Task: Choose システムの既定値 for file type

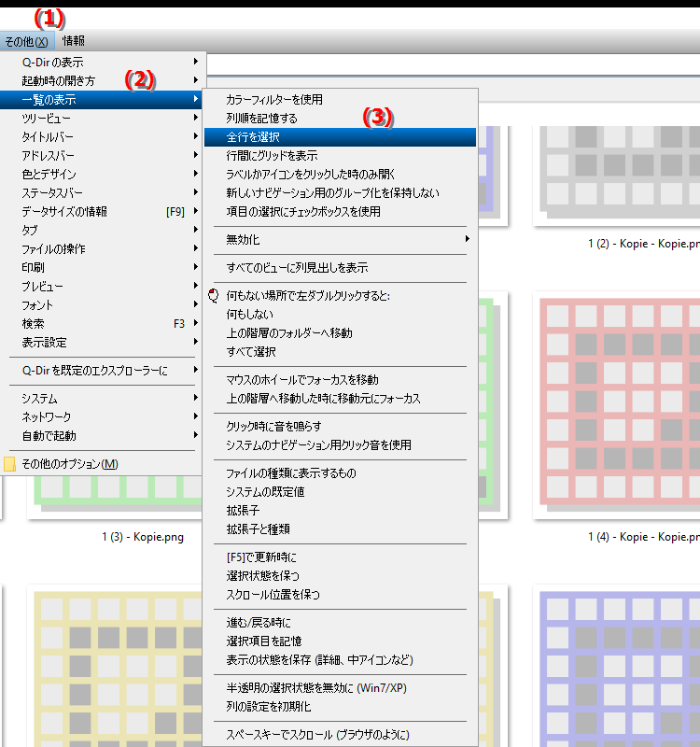Action: point(340,492)
